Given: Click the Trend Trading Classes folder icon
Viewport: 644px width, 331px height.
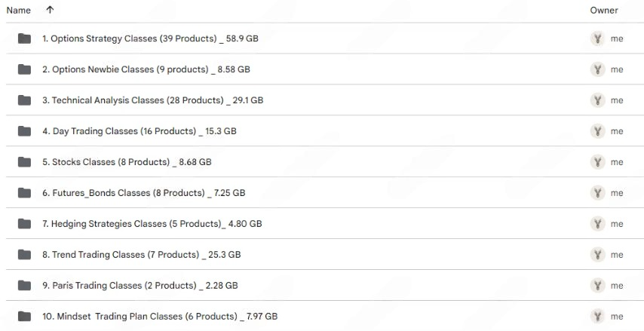Looking at the screenshot, I should 24,255.
